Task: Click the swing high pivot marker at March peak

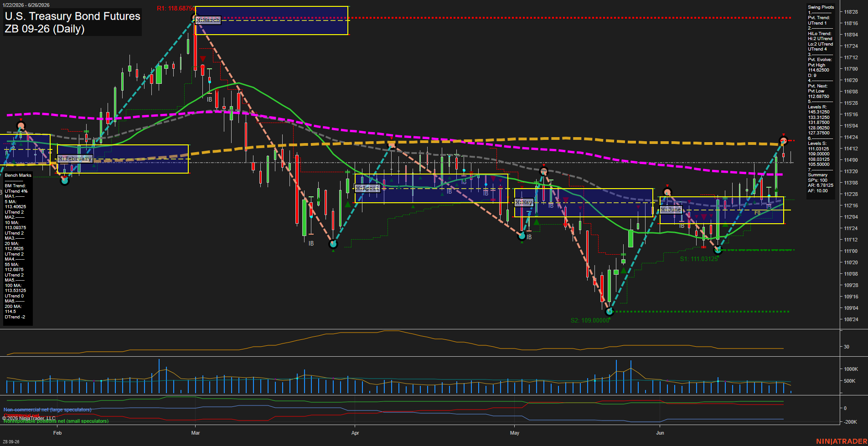Action: click(x=195, y=18)
